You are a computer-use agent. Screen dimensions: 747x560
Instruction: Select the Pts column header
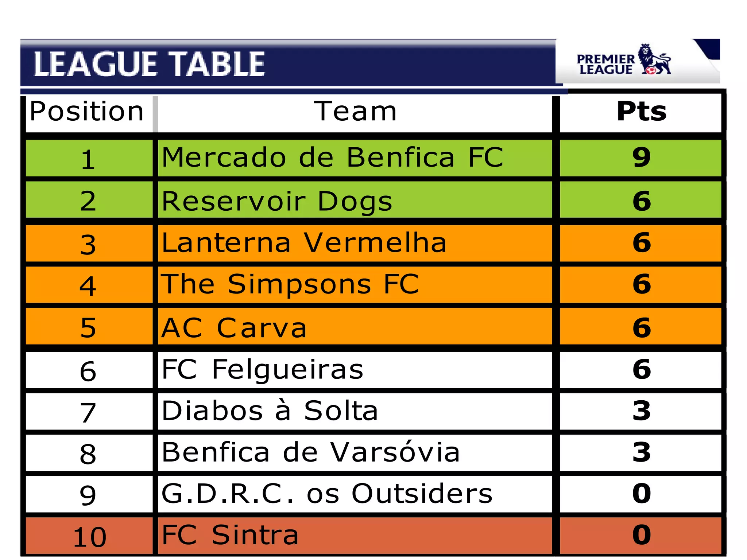click(x=641, y=112)
